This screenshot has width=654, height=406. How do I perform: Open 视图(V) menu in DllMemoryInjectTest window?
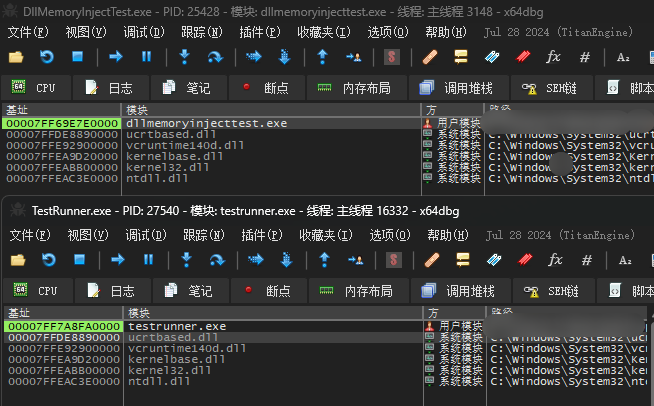[x=86, y=32]
